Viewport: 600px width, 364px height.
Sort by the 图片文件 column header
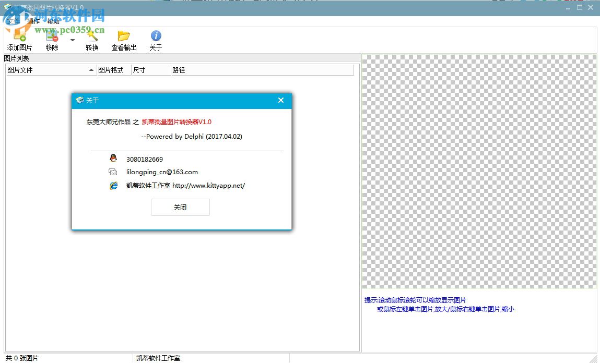point(51,70)
